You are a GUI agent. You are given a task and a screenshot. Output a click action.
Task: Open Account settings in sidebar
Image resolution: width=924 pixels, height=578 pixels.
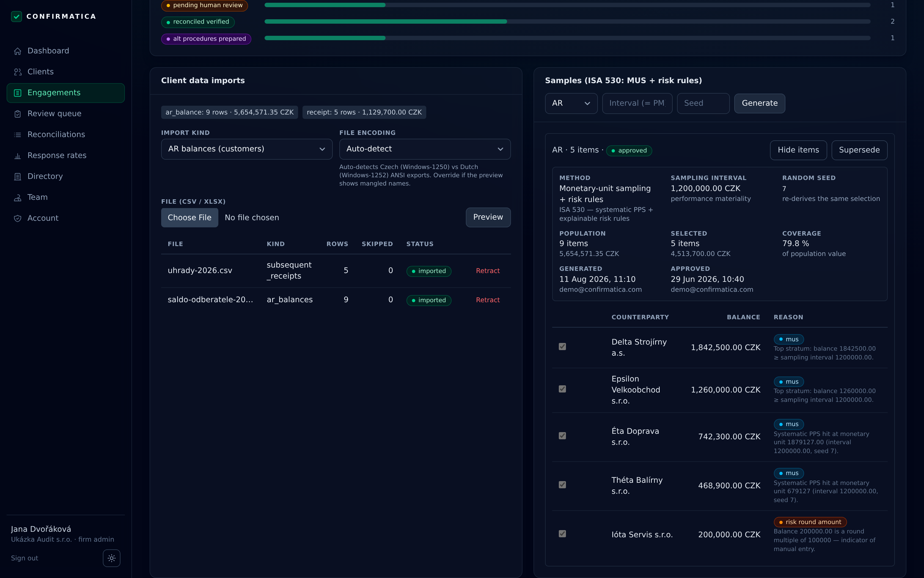pyautogui.click(x=66, y=218)
